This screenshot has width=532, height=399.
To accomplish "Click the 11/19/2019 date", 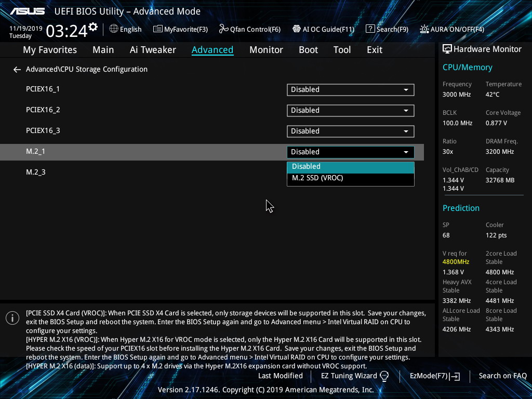I will (26, 29).
